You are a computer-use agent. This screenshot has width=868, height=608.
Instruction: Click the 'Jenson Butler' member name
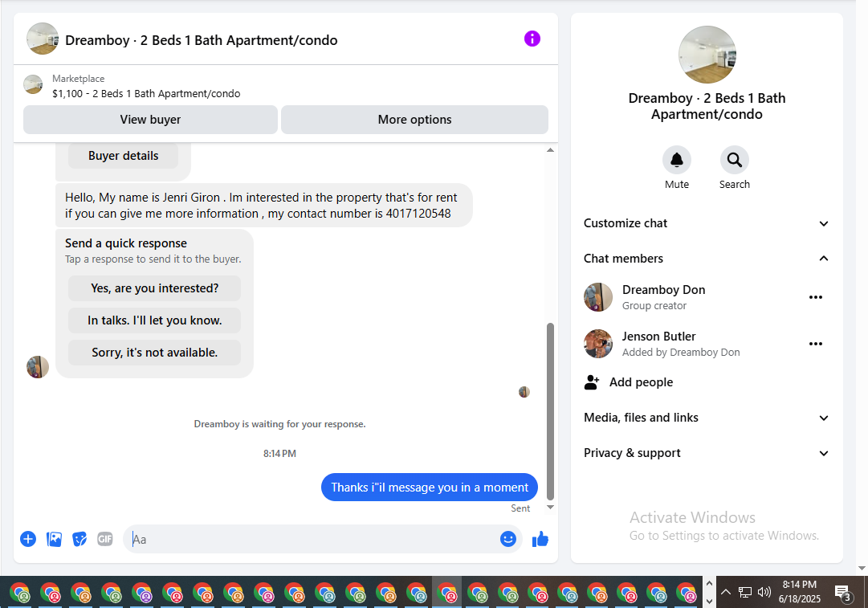(658, 336)
